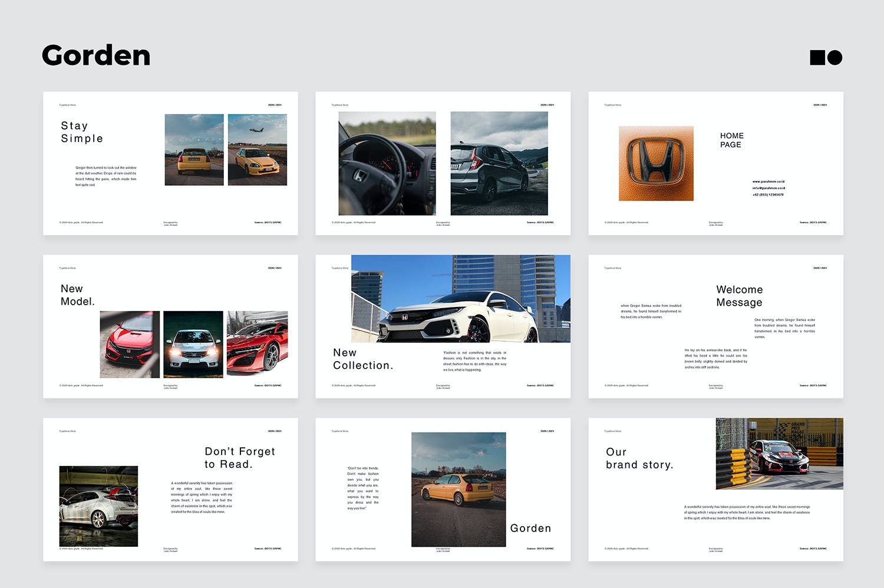Image resolution: width=884 pixels, height=588 pixels.
Task: Click the large Gorden title heading
Action: 96,55
